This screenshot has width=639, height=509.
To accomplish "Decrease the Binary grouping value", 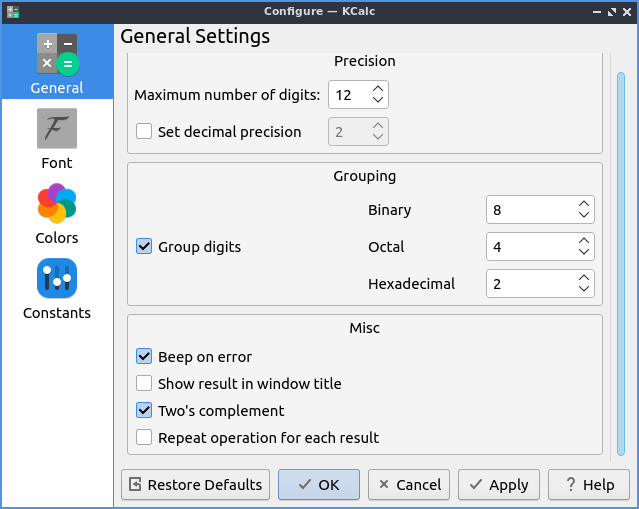I will tap(584, 215).
